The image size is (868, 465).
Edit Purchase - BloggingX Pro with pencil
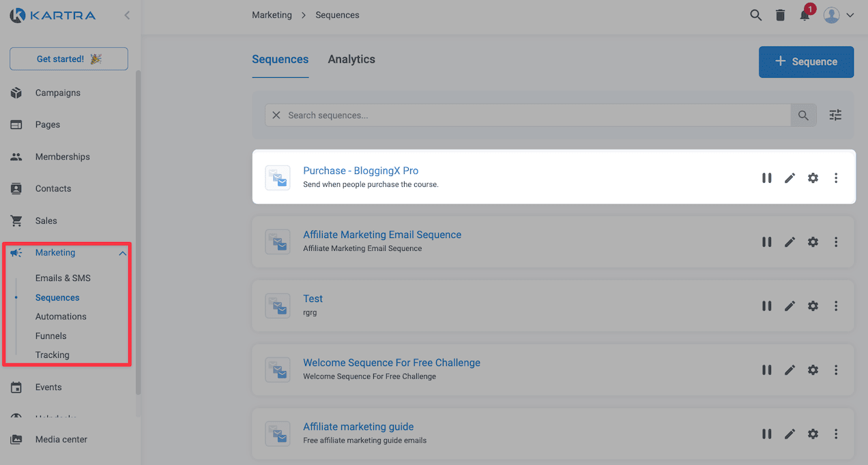point(790,178)
